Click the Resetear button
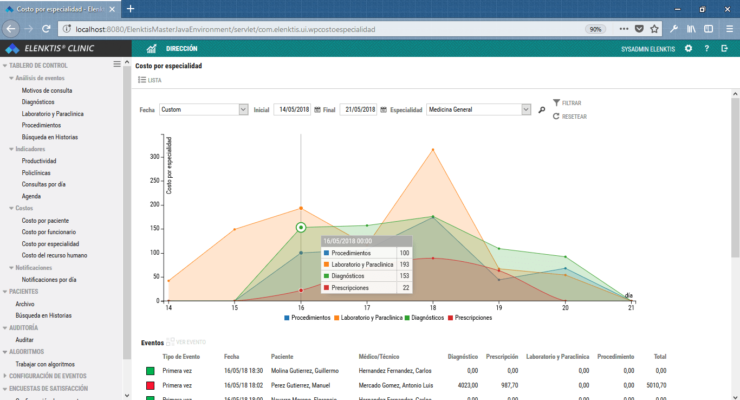 [x=569, y=116]
